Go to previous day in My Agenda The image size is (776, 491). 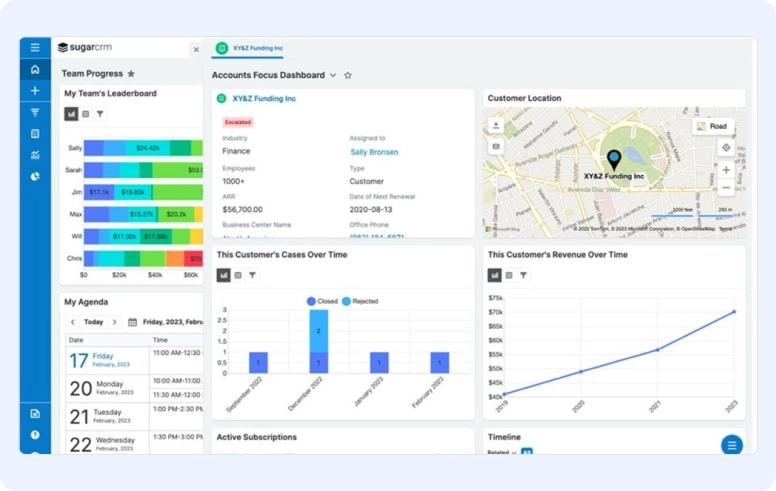(x=73, y=322)
